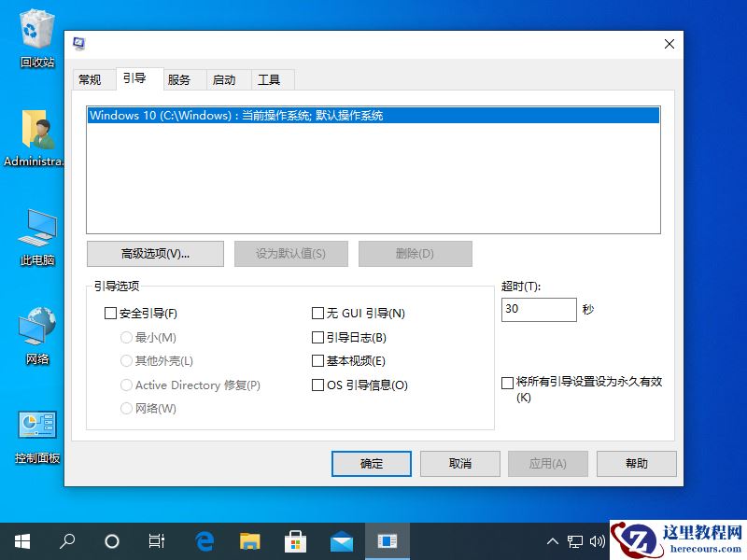747x560 pixels.
Task: Open the Microsoft Store from the taskbar
Action: click(295, 540)
